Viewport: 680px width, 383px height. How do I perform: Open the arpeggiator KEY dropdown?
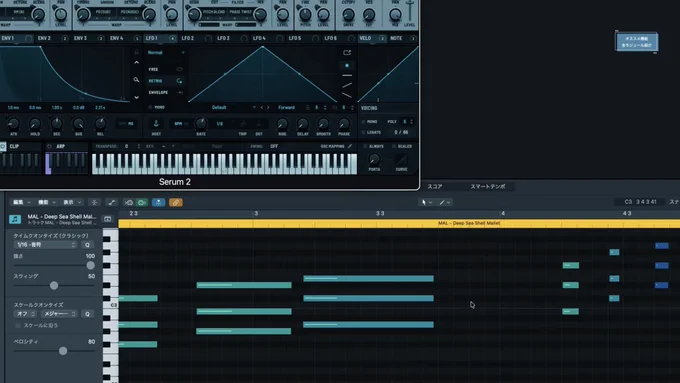pyautogui.click(x=167, y=146)
